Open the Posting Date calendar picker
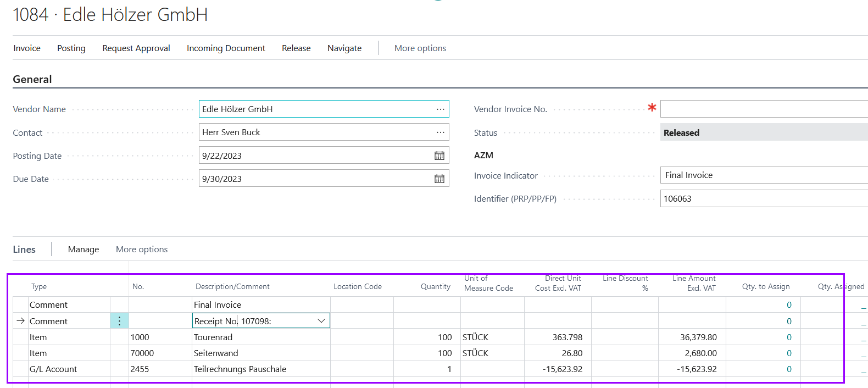868x388 pixels. coord(439,156)
